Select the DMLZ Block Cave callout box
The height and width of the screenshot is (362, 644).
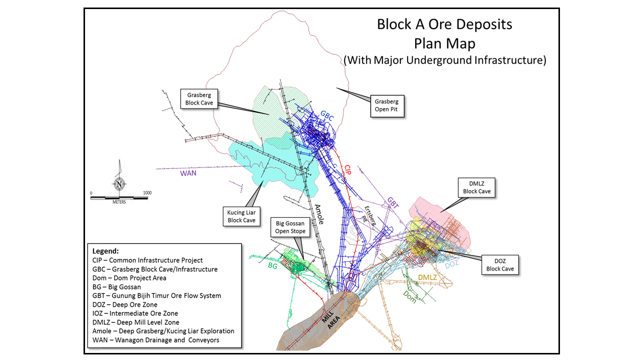476,188
